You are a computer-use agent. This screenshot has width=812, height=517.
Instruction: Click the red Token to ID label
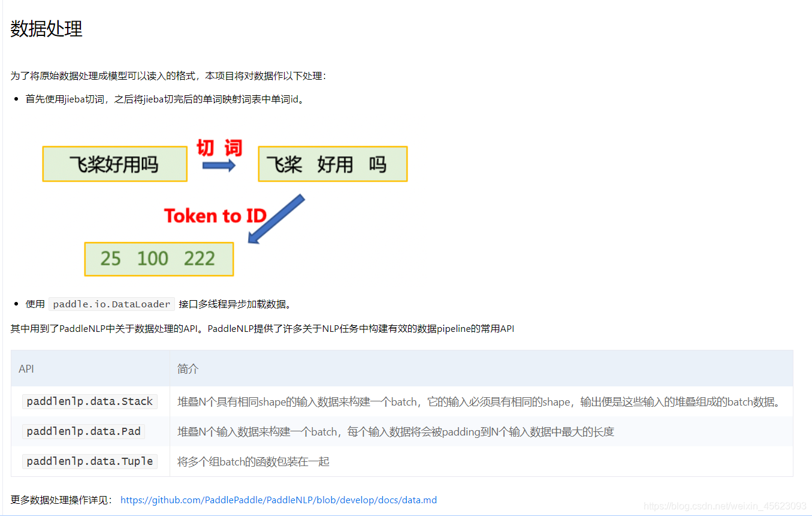point(215,216)
